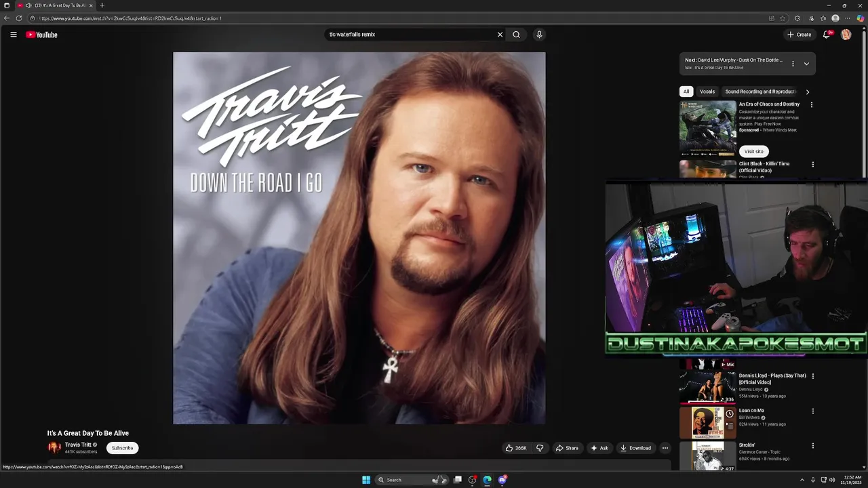This screenshot has width=868, height=488.
Task: Open options menu for the sponsored ad
Action: pos(812,105)
